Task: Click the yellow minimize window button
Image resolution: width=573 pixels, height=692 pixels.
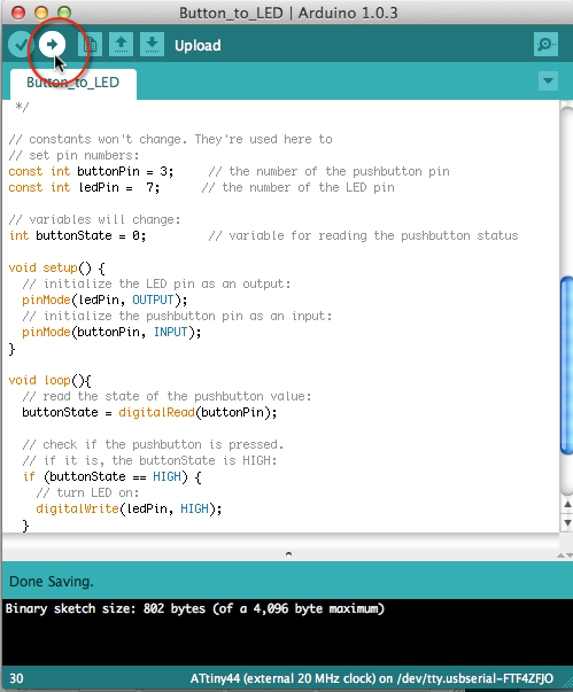Action: click(41, 12)
